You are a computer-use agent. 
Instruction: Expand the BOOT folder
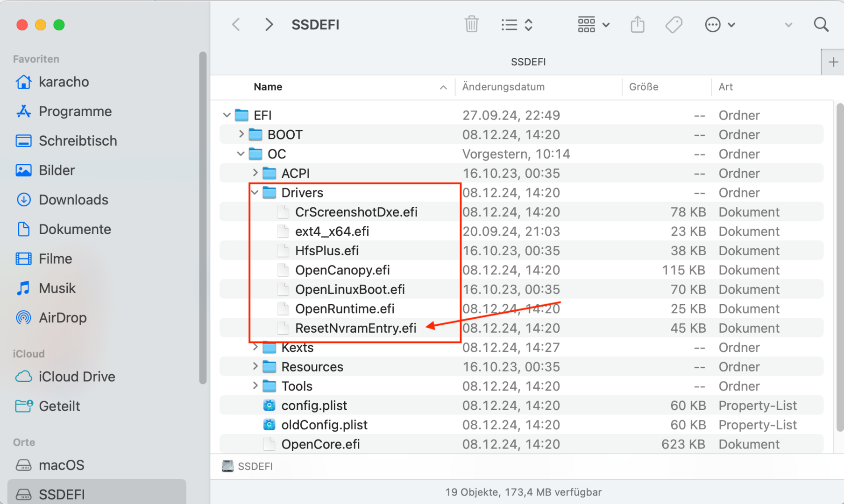point(241,134)
